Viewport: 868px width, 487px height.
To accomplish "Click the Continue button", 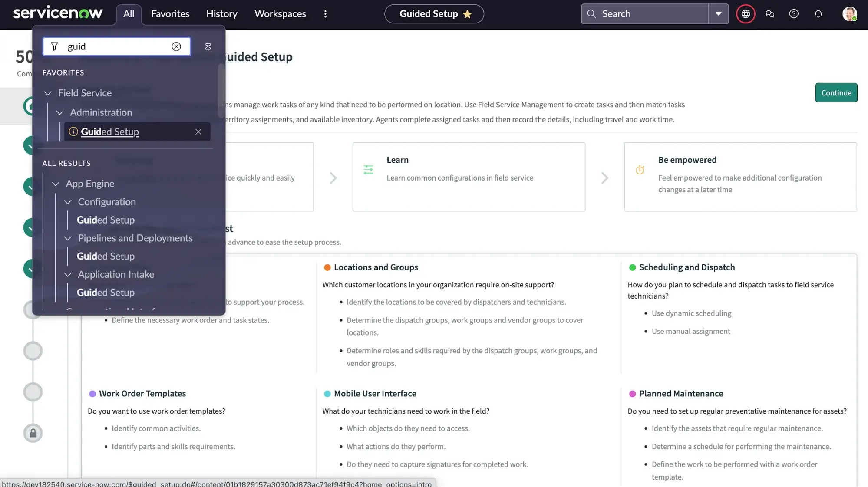I will point(836,92).
